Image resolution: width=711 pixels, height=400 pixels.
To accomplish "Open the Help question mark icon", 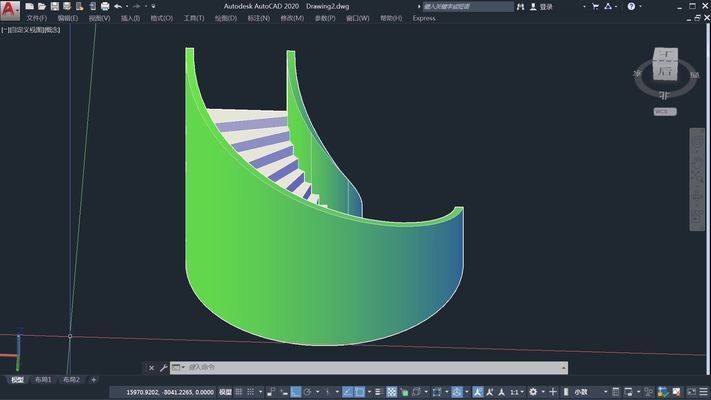I will (631, 6).
